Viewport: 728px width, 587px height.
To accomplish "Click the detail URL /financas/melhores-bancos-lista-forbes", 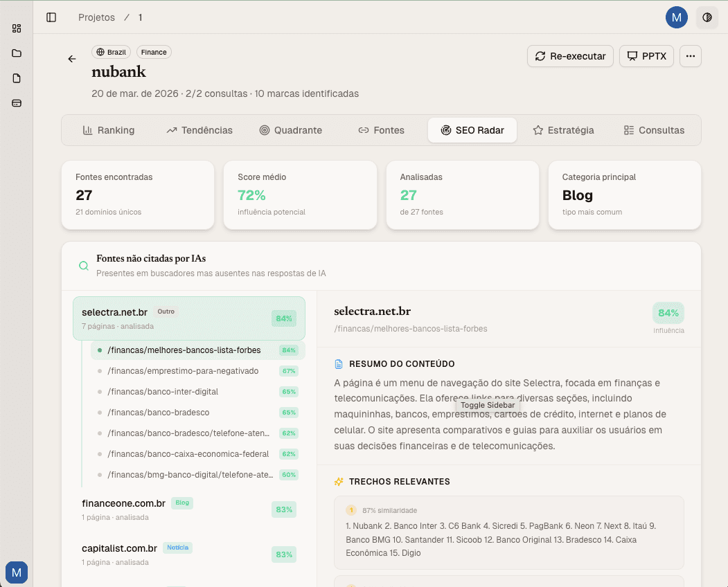I will pos(411,329).
